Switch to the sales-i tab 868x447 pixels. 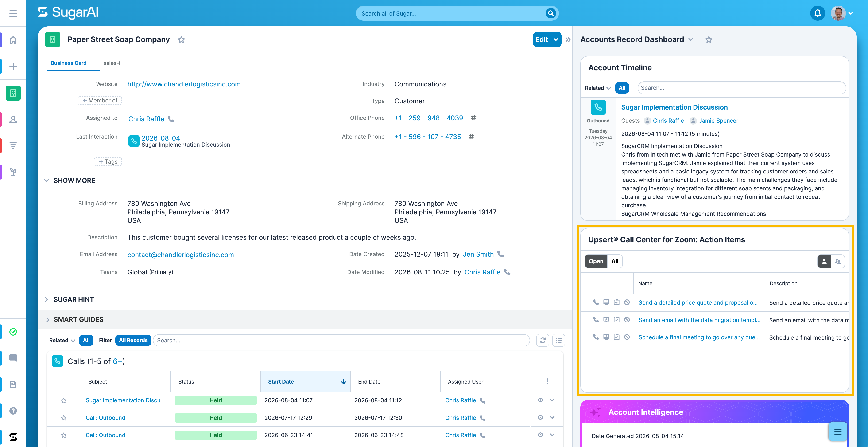click(112, 63)
